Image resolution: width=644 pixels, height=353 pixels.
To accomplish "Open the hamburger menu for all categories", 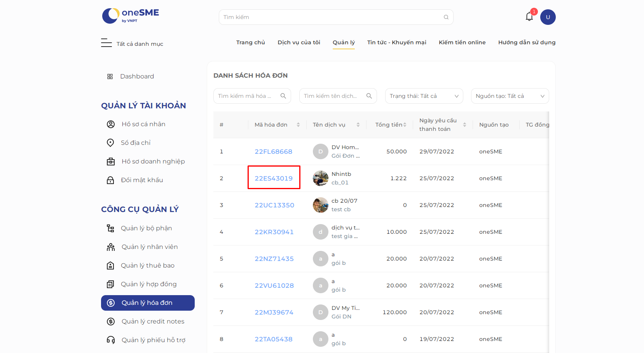I will [x=106, y=43].
